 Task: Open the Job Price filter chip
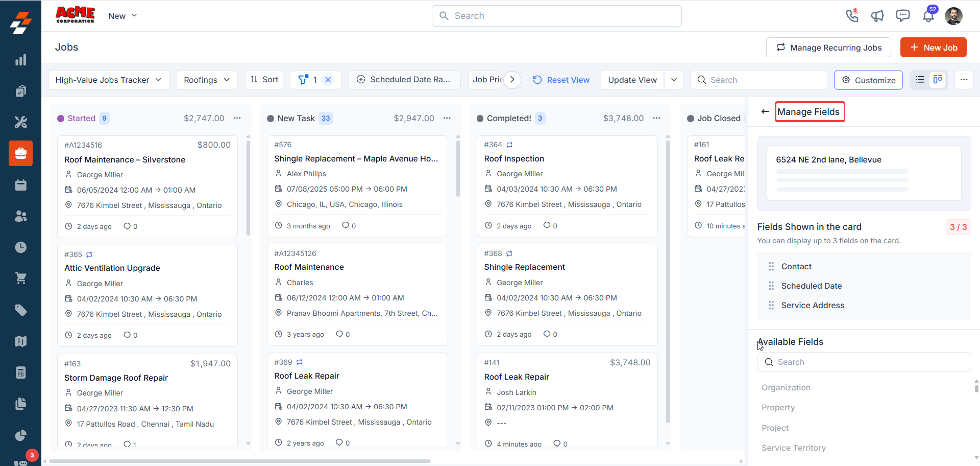486,80
